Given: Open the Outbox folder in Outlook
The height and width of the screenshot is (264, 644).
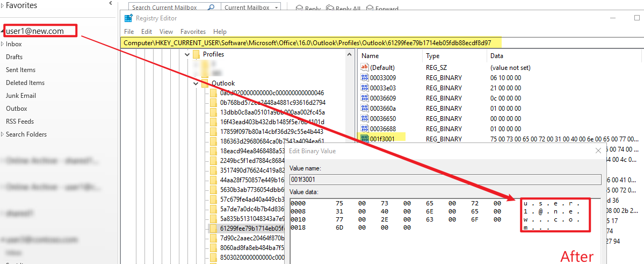Looking at the screenshot, I should pos(17,109).
